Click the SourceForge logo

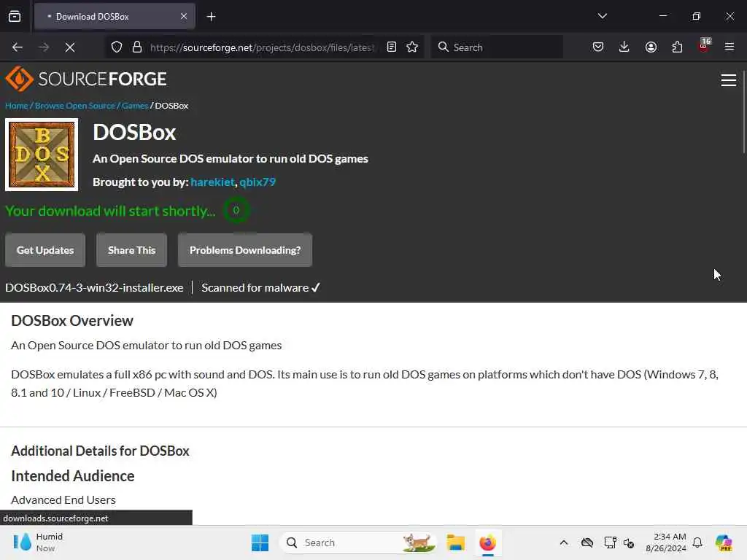coord(86,79)
